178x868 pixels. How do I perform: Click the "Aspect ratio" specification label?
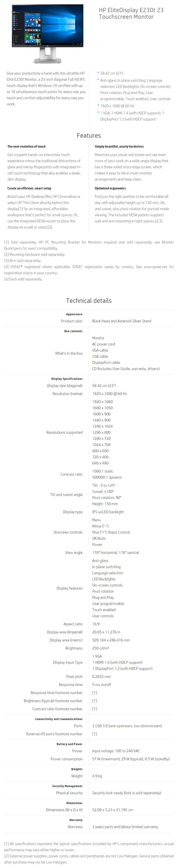click(73, 624)
